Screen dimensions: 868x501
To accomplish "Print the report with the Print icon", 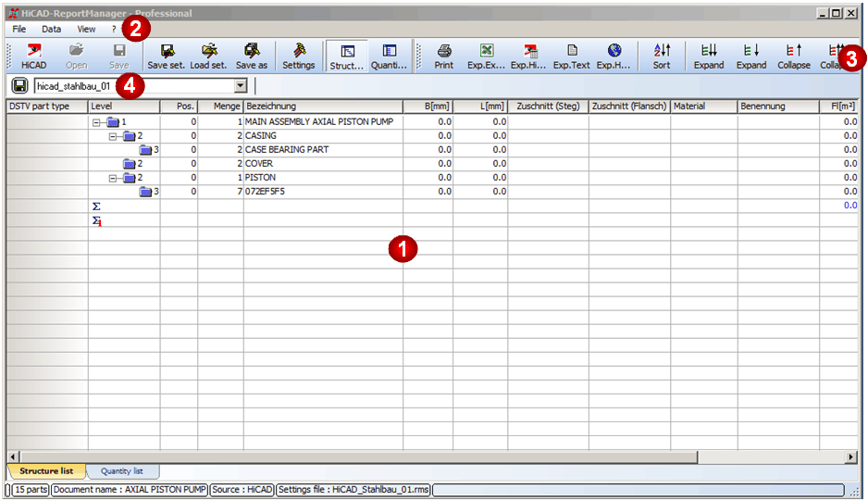I will (444, 56).
